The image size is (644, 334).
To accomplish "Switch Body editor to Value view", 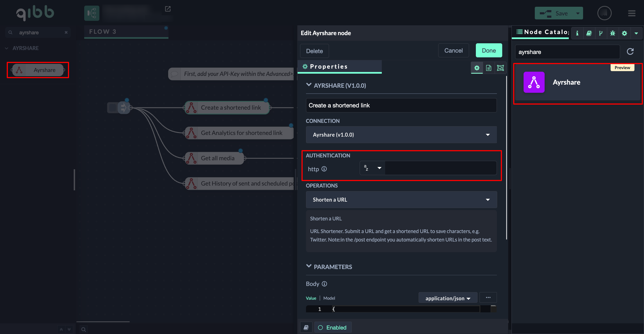I will 311,298.
